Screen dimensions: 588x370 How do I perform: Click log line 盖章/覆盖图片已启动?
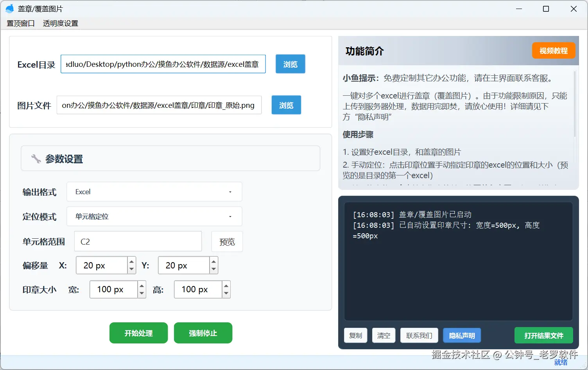coord(412,214)
